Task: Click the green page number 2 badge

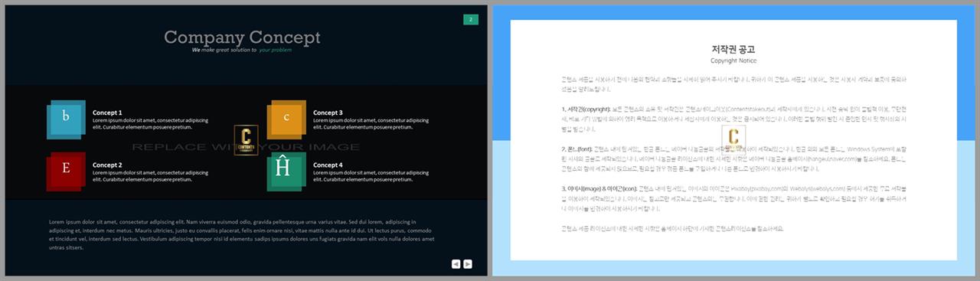Action: tap(471, 19)
